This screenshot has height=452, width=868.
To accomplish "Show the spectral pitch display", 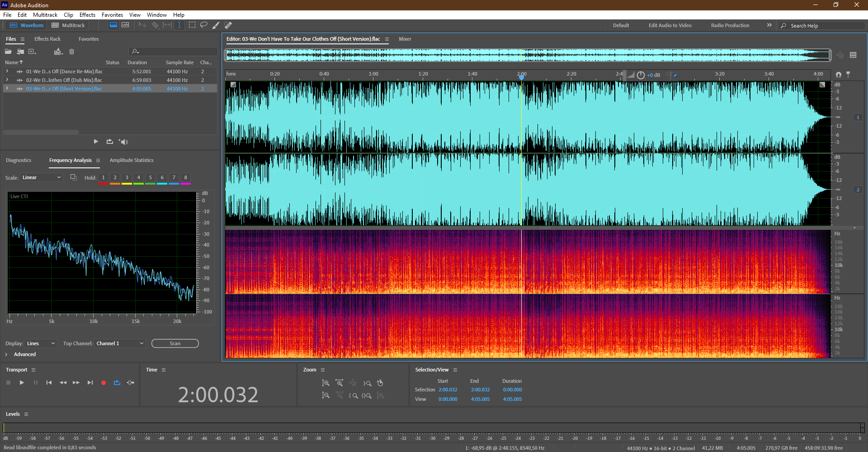I will tap(125, 25).
